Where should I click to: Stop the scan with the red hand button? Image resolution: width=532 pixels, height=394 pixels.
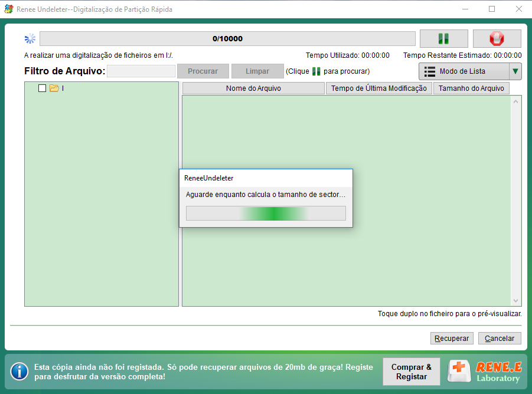(497, 38)
